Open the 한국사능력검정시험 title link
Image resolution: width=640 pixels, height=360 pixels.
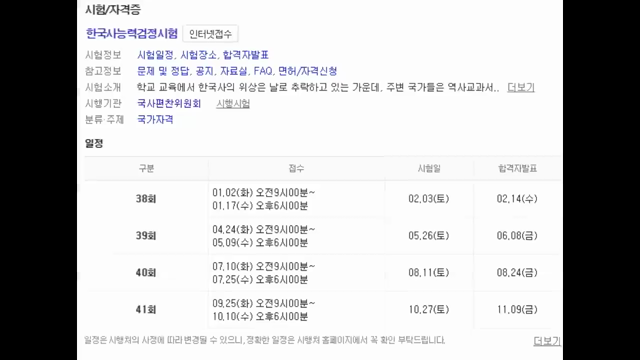pos(131,33)
